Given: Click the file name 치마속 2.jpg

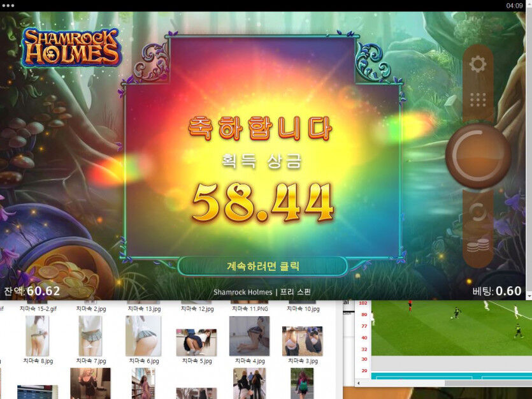Looking at the screenshot, I should (91, 308).
